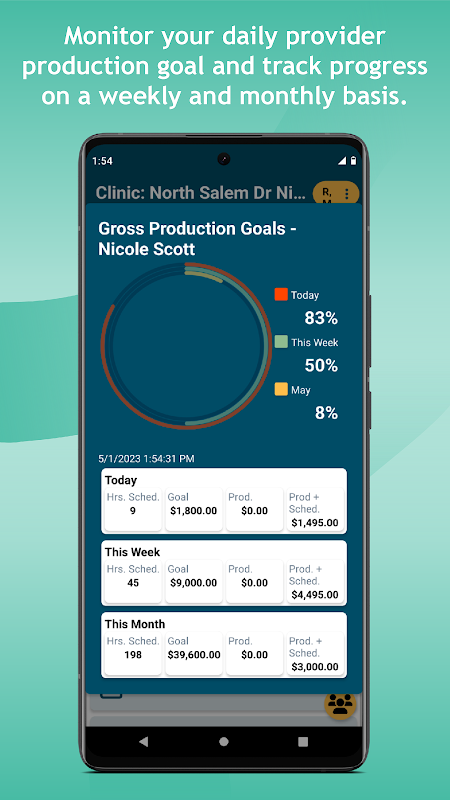Image resolution: width=450 pixels, height=800 pixels.
Task: Click the circular production goals ring chart
Action: (186, 345)
